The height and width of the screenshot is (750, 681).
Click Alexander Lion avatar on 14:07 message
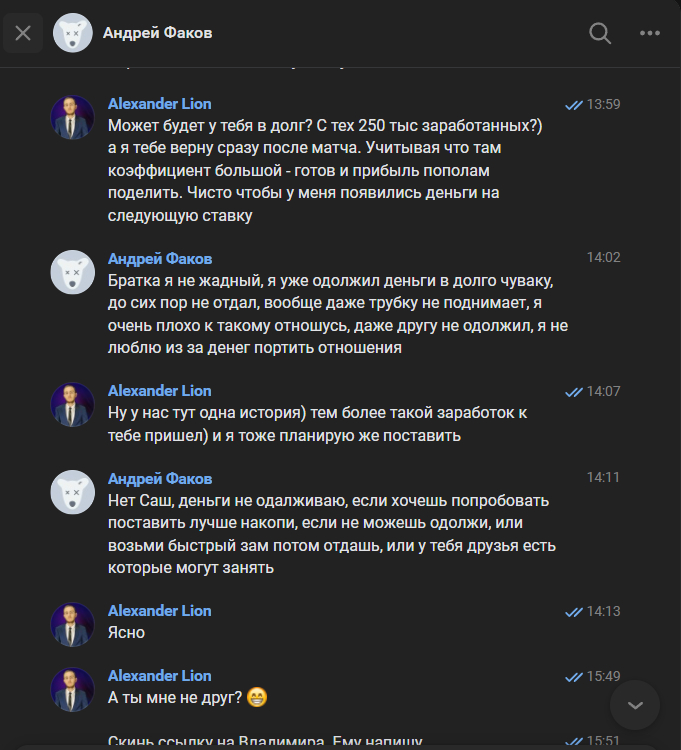coord(73,404)
